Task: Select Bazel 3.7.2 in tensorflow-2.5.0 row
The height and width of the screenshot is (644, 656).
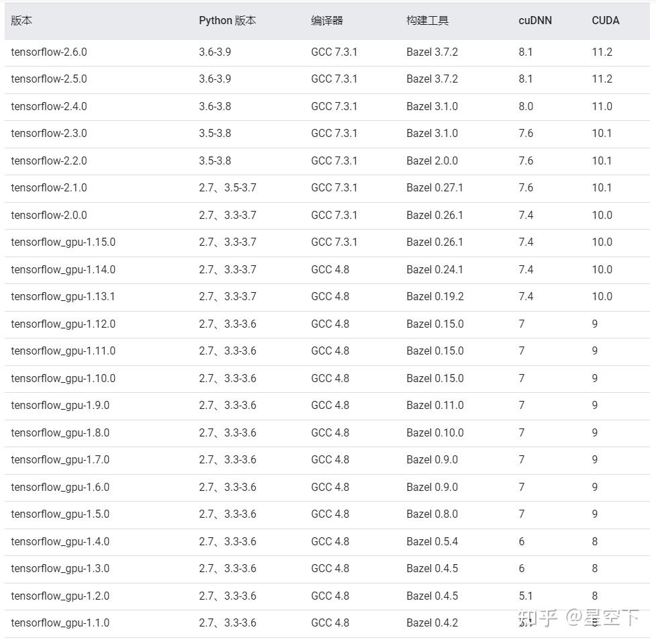Action: coord(432,79)
